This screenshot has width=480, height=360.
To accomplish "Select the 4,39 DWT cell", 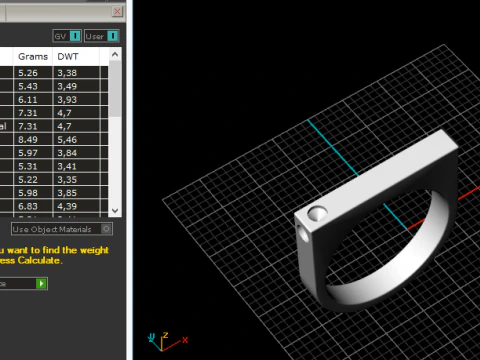I will tap(76, 206).
